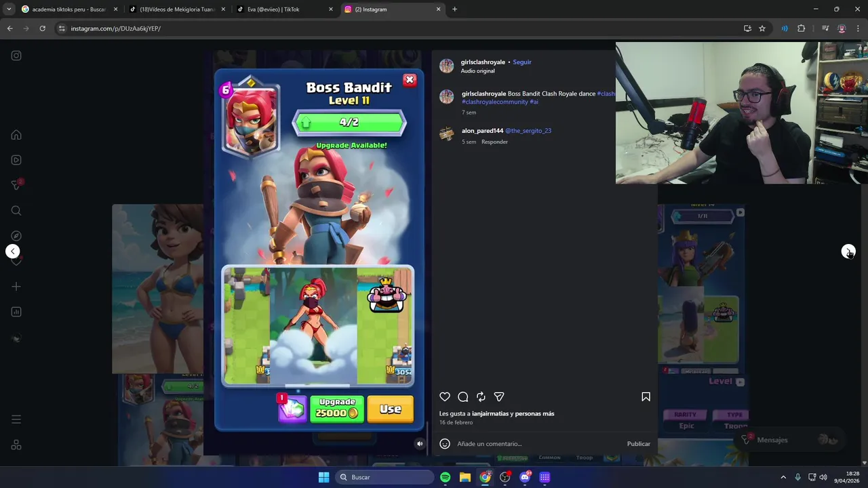868x488 pixels.
Task: Go to previous post with left arrow
Action: 12,251
